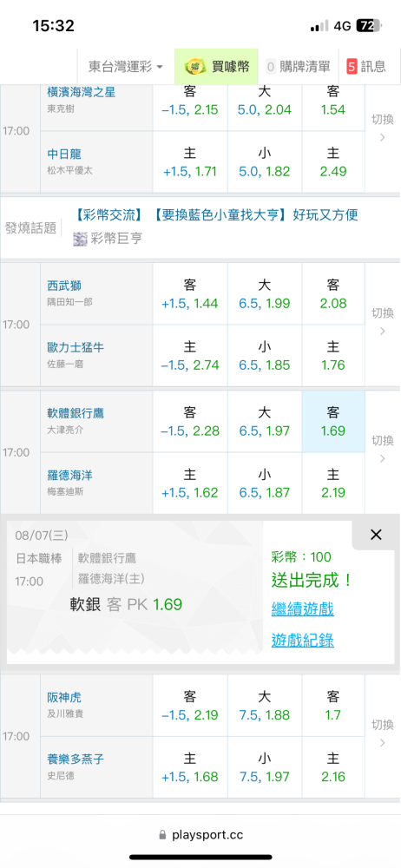Open the 訊息 tab with red badge
The height and width of the screenshot is (868, 401).
365,67
